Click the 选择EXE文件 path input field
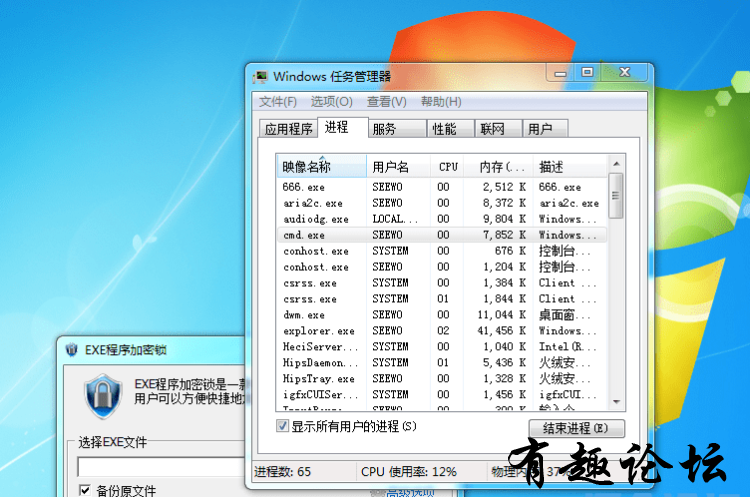This screenshot has height=497, width=750. click(161, 467)
